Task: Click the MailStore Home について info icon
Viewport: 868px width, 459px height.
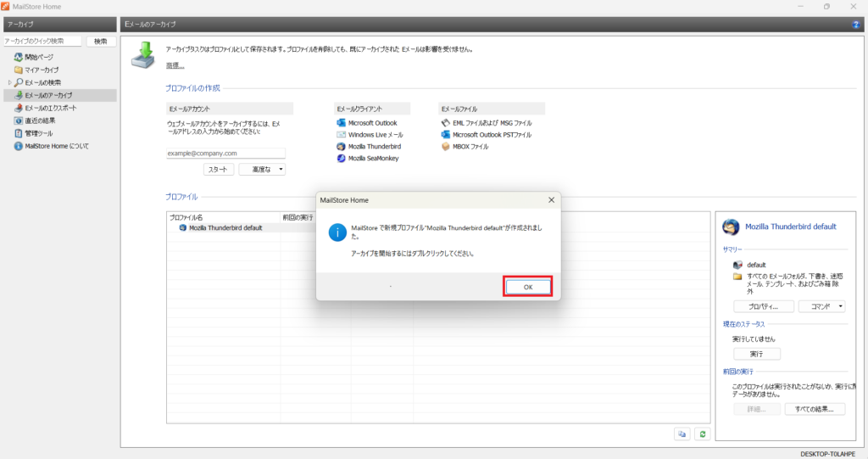Action: [19, 146]
